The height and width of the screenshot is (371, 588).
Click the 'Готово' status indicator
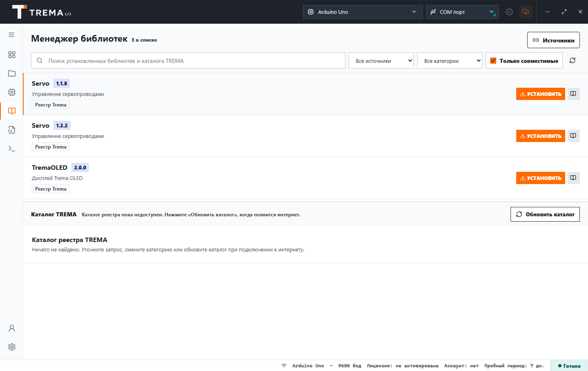(x=569, y=366)
